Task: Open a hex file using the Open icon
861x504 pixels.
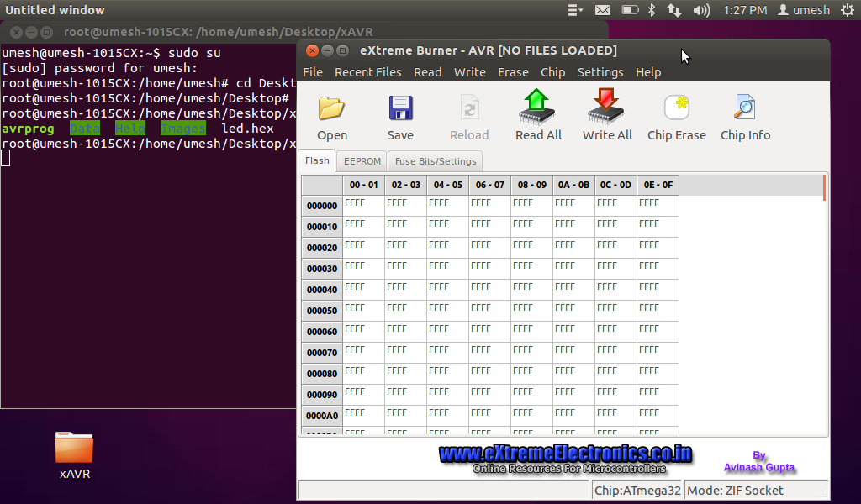Action: point(331,116)
